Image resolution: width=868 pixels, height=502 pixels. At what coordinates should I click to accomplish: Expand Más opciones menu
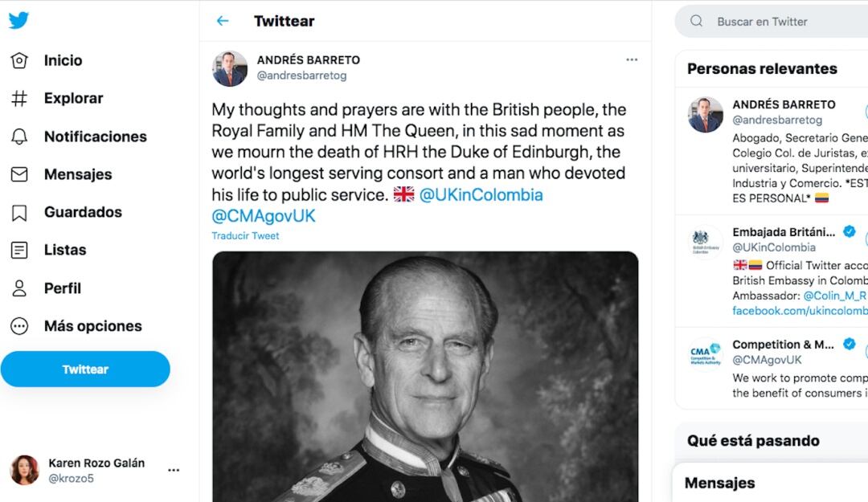coord(19,326)
